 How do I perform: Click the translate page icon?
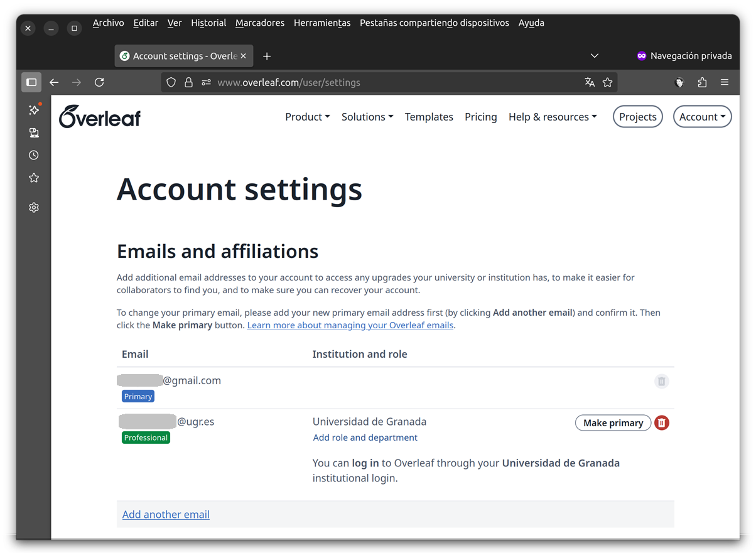pyautogui.click(x=590, y=82)
